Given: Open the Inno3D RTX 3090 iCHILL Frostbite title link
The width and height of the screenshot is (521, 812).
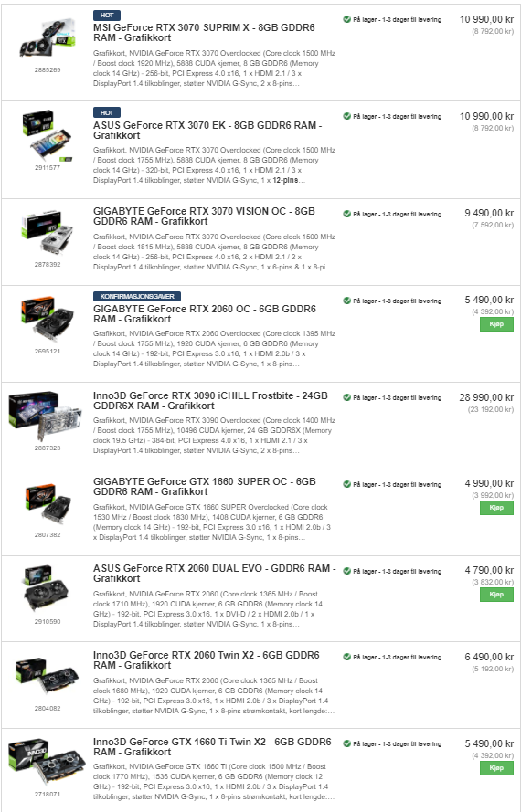Looking at the screenshot, I should [210, 401].
